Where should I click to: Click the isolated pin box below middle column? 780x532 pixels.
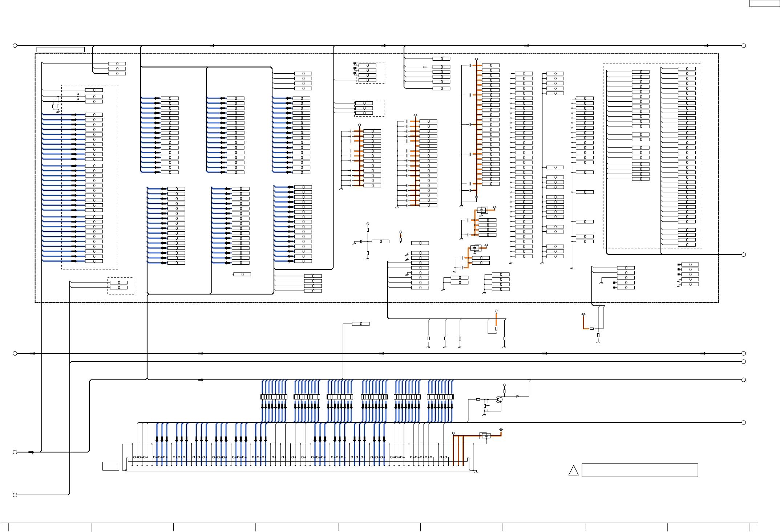242,274
